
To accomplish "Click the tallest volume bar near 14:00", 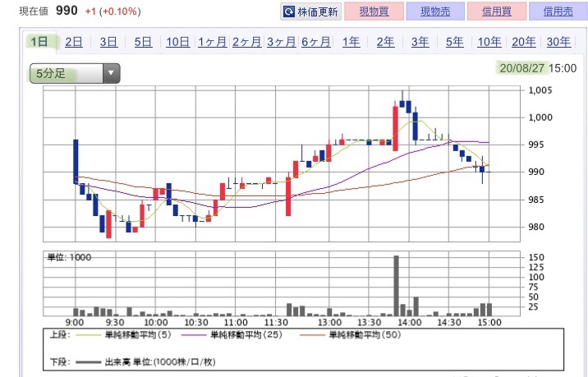I will click(396, 286).
